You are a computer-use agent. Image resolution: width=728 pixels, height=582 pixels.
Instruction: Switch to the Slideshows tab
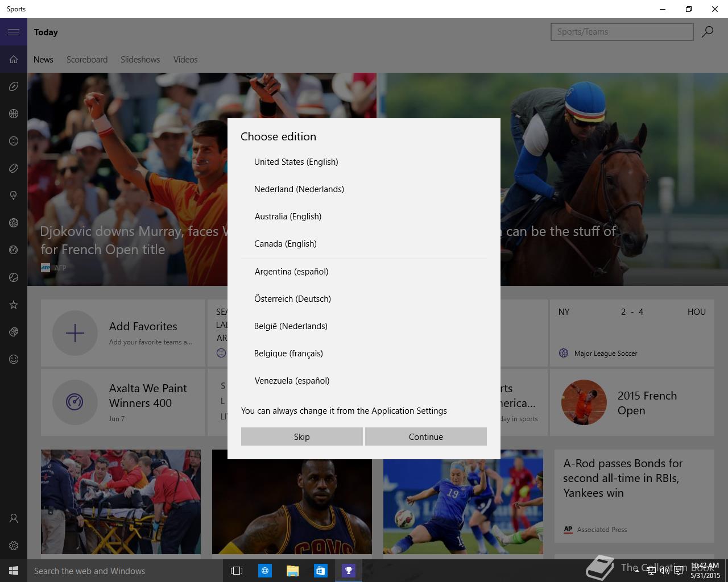[140, 60]
